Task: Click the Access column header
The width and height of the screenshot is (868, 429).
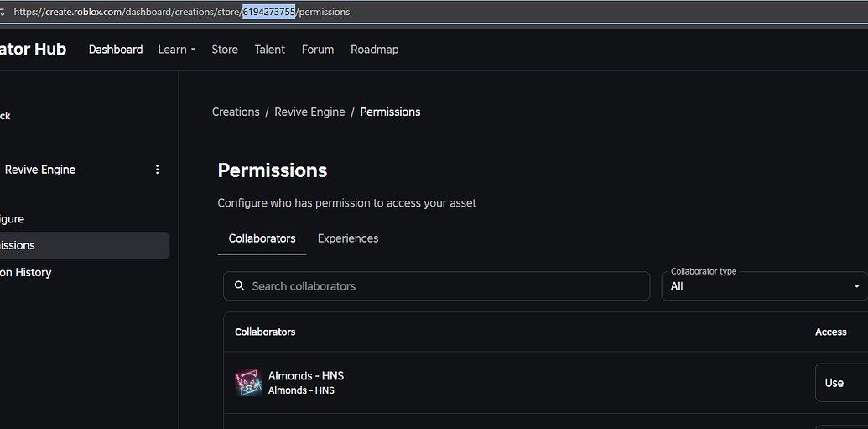Action: click(x=831, y=332)
